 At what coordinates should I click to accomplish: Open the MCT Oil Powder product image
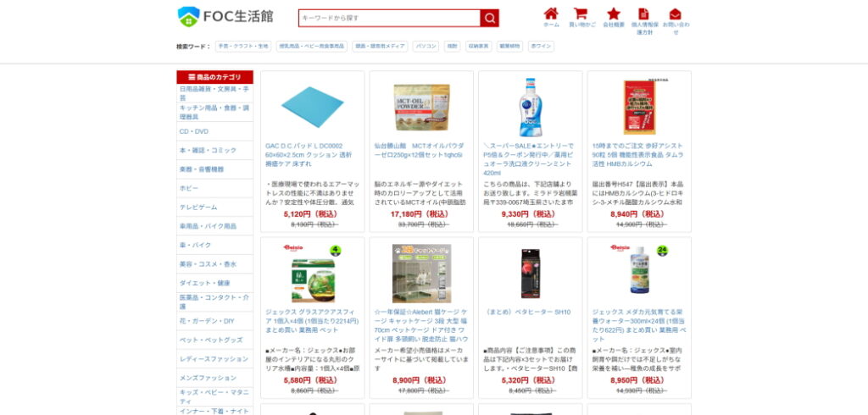pos(422,108)
